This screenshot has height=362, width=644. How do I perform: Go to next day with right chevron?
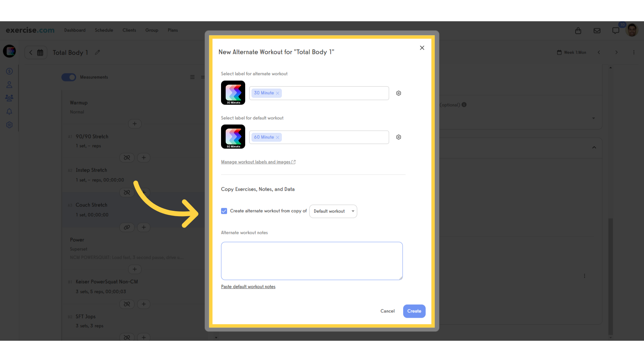tap(616, 52)
